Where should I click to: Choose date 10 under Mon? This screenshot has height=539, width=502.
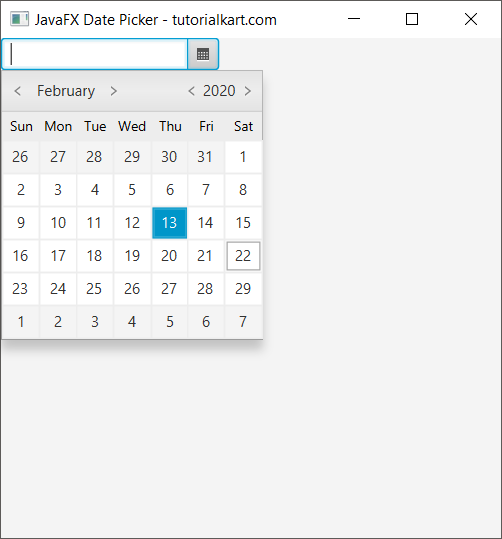pyautogui.click(x=58, y=223)
